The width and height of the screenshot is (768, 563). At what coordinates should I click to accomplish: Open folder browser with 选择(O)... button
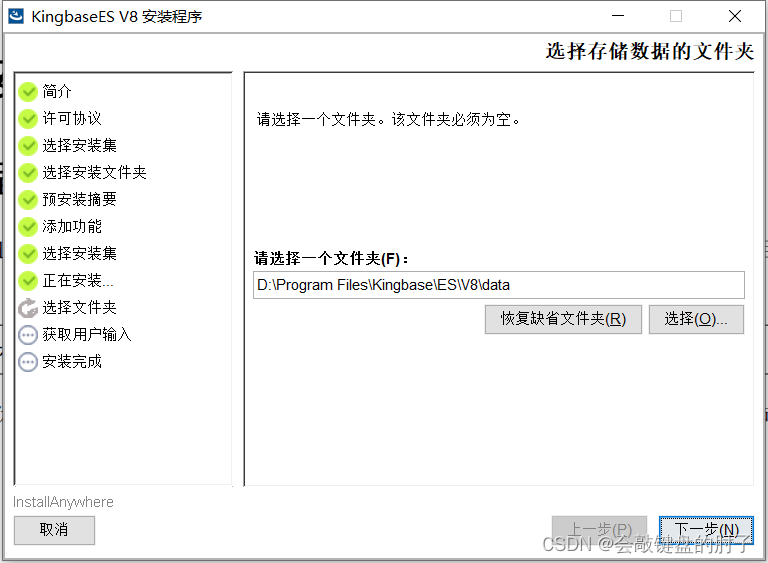(696, 319)
